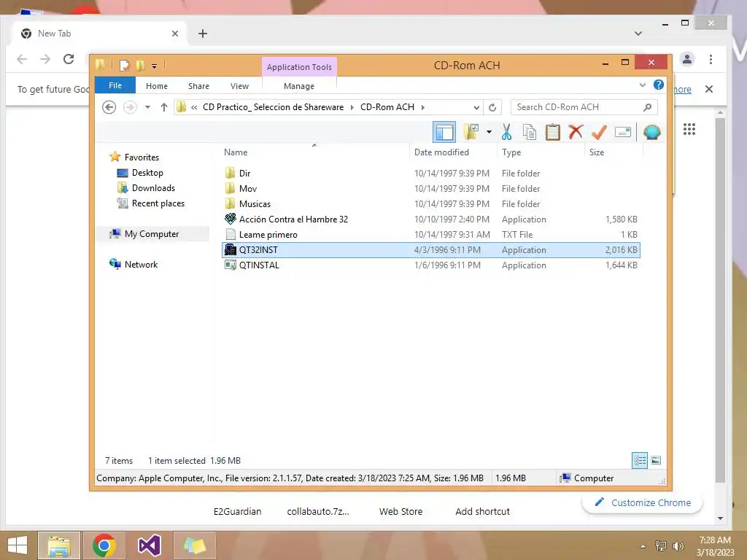The width and height of the screenshot is (747, 560).
Task: Select the Mov folder
Action: [431, 189]
